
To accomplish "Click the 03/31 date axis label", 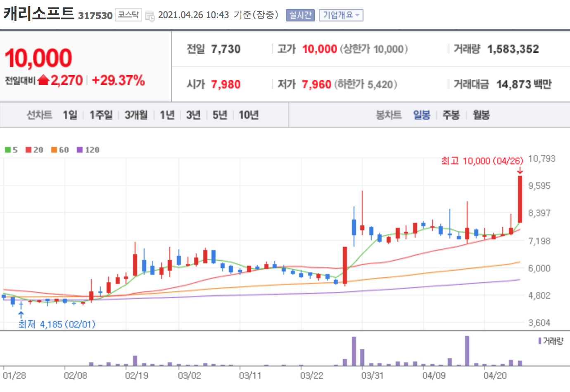I will point(372,375).
